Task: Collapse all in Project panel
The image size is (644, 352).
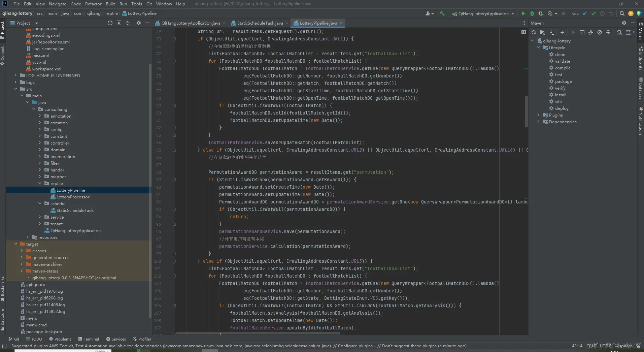Action: click(x=127, y=23)
